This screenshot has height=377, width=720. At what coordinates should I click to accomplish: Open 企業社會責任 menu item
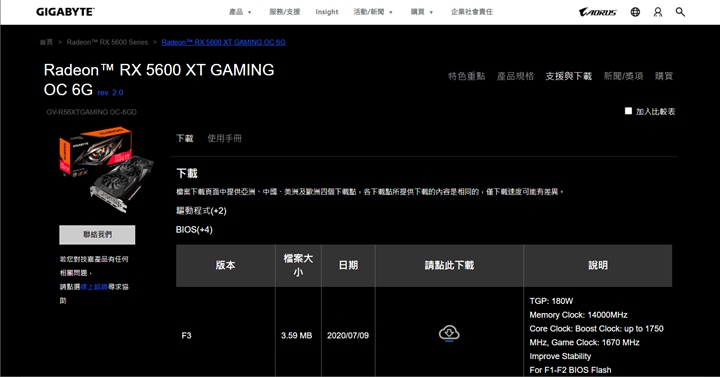[472, 12]
